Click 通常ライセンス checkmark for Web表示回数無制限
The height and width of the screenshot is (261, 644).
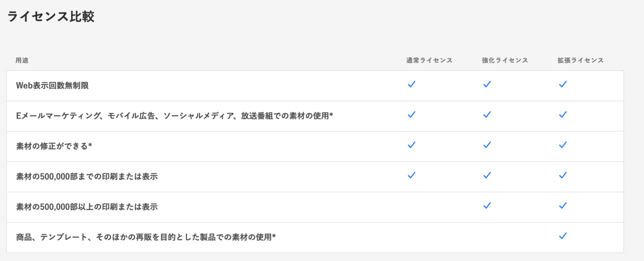[411, 84]
